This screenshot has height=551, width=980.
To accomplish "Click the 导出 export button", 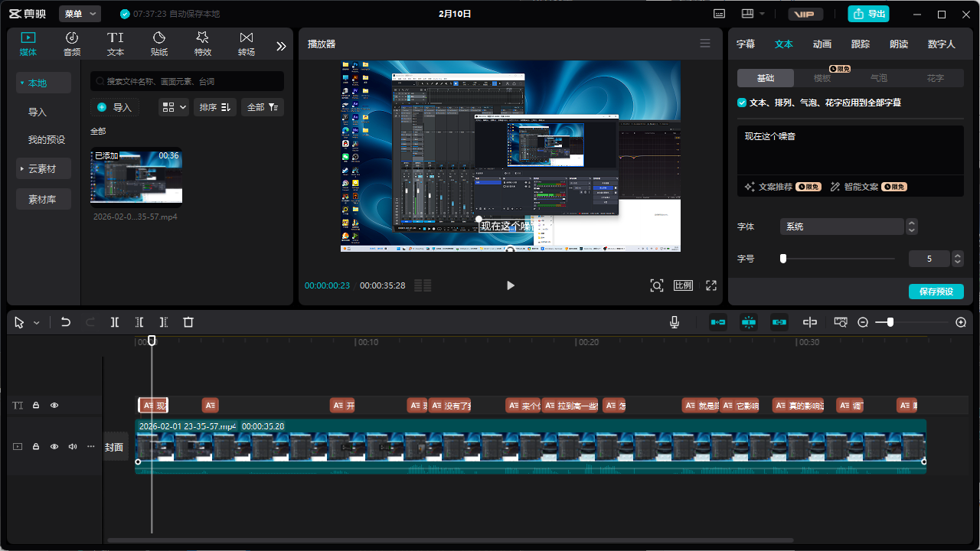I will tap(868, 14).
